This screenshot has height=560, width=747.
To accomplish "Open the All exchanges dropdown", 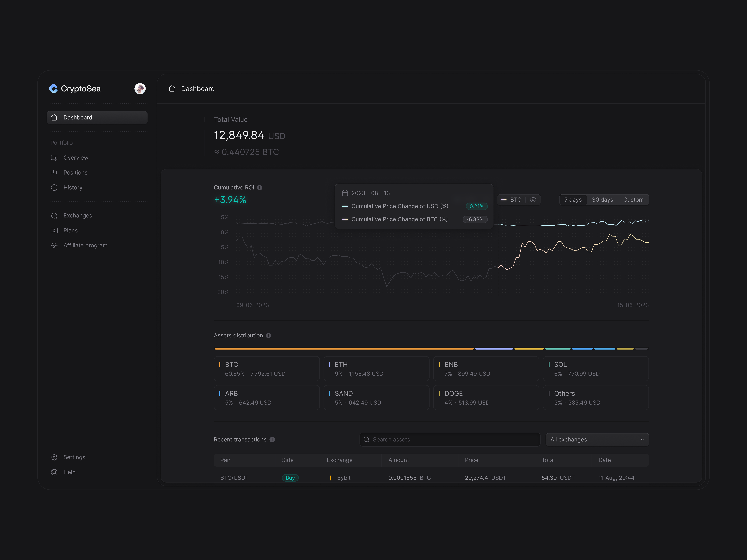I will (x=597, y=439).
